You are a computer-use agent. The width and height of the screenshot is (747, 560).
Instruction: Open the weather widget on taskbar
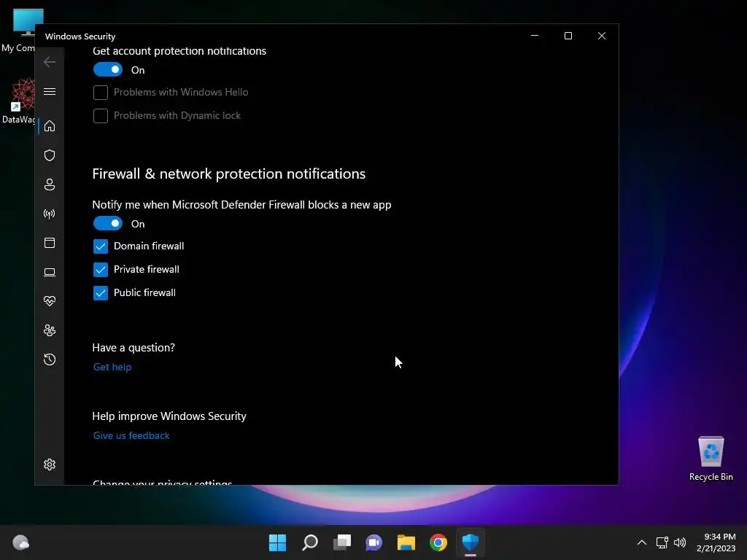click(20, 542)
